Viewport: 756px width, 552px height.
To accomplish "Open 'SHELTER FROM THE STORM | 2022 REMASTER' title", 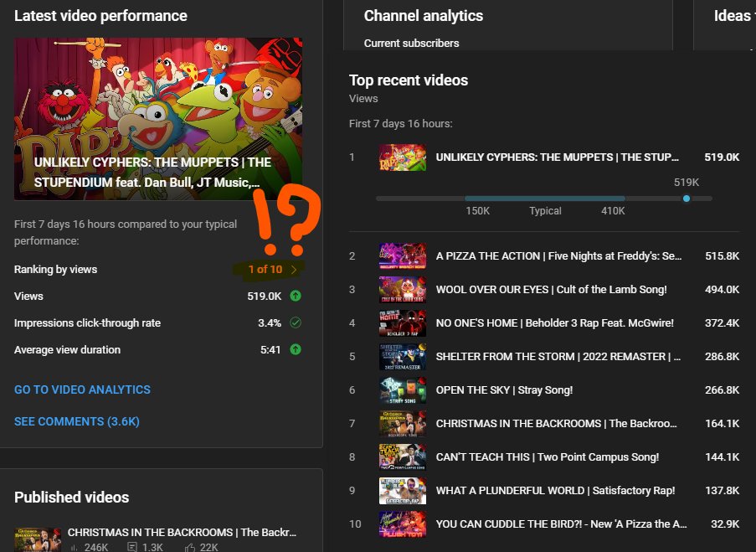I will pos(558,357).
